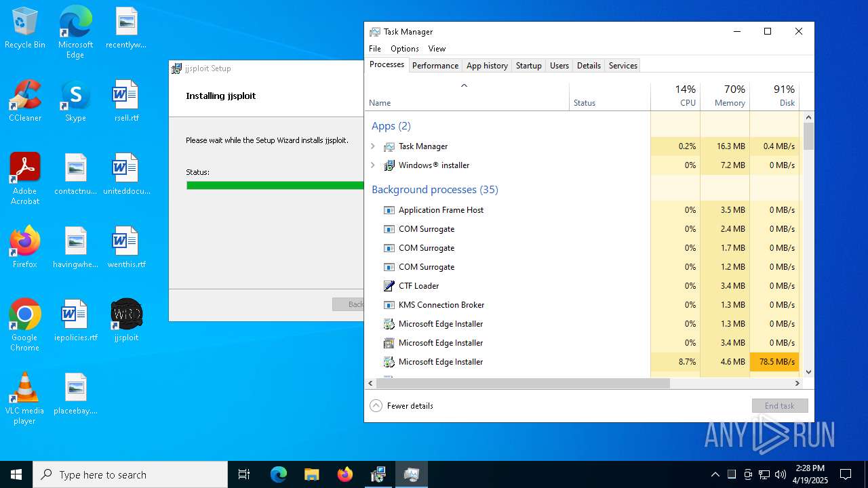Select the havingwhe... image file icon
Screen dimensions: 868x488
[x=75, y=247]
